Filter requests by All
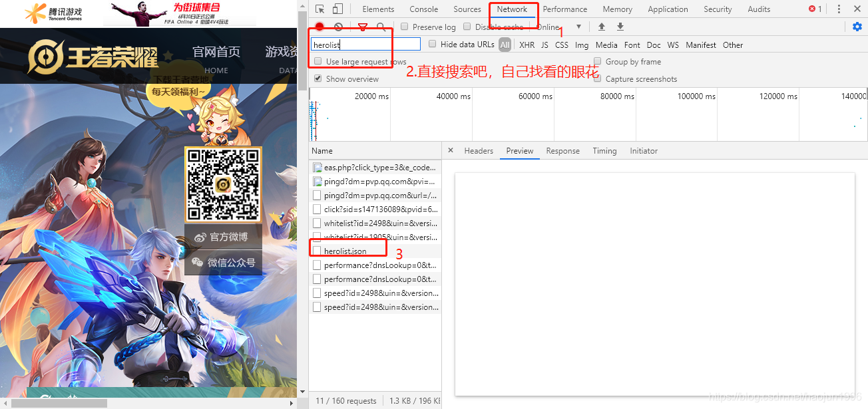The height and width of the screenshot is (409, 868). click(505, 45)
